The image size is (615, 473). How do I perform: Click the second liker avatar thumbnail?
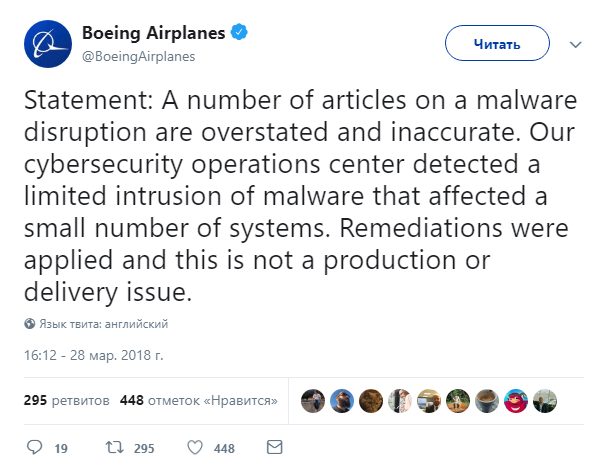(342, 400)
